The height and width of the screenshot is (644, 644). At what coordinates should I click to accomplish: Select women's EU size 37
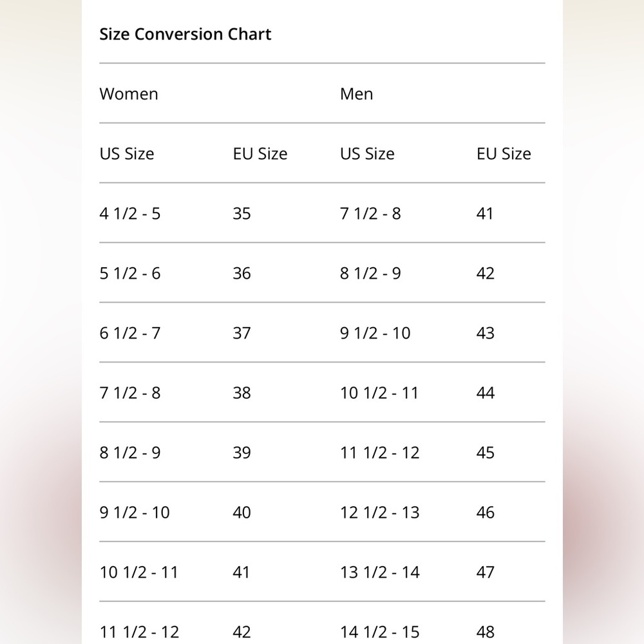click(x=241, y=334)
